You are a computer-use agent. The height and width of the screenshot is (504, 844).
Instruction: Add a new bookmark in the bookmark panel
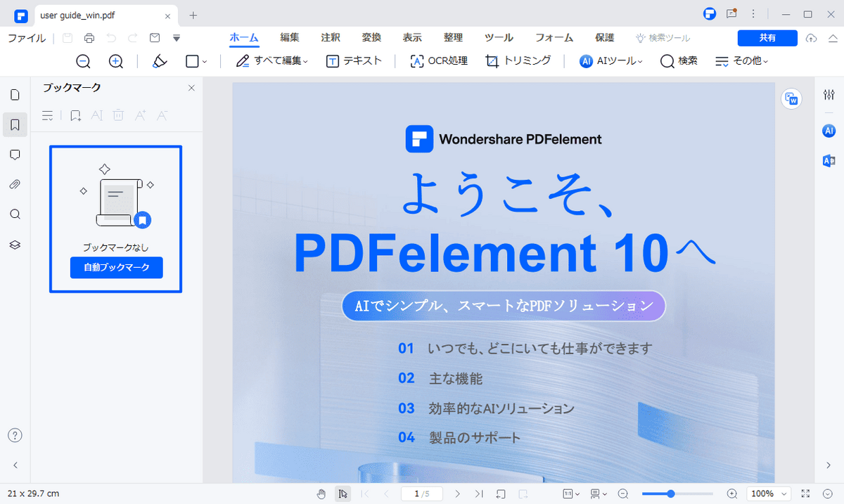point(75,115)
